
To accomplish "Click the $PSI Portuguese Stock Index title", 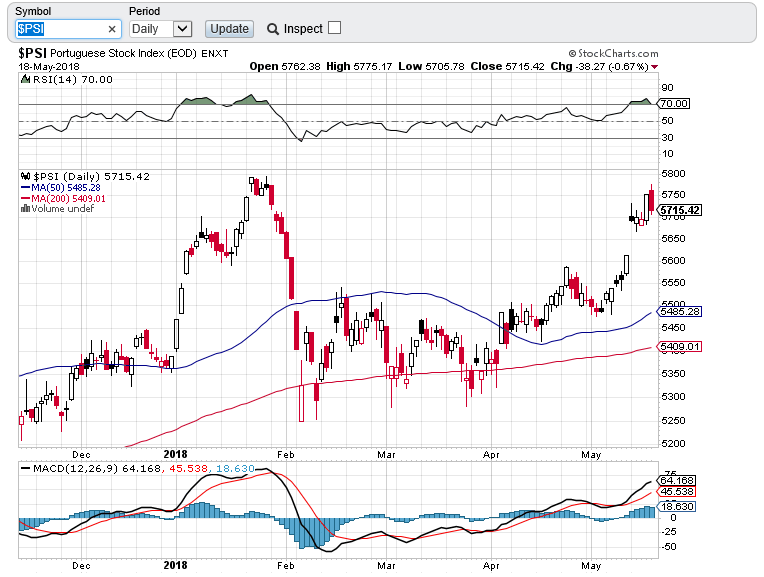I will coord(123,54).
